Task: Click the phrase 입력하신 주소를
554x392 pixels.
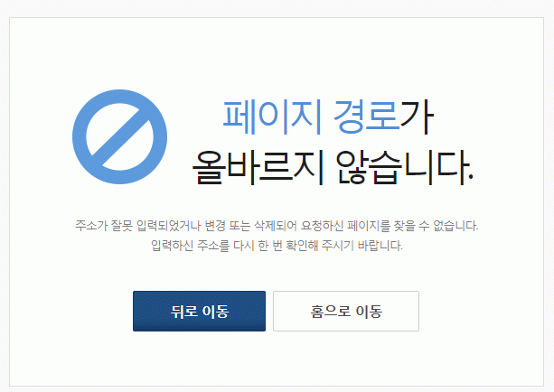Action: [x=190, y=246]
